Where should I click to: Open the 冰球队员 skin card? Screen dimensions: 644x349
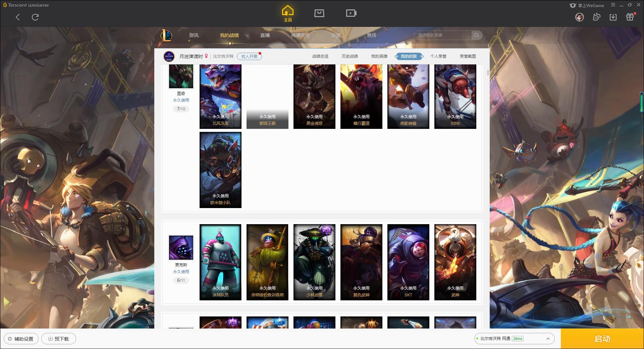(220, 262)
